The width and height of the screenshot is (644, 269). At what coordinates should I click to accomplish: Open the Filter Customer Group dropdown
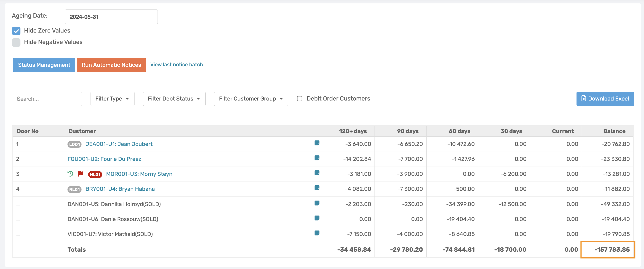pyautogui.click(x=251, y=99)
